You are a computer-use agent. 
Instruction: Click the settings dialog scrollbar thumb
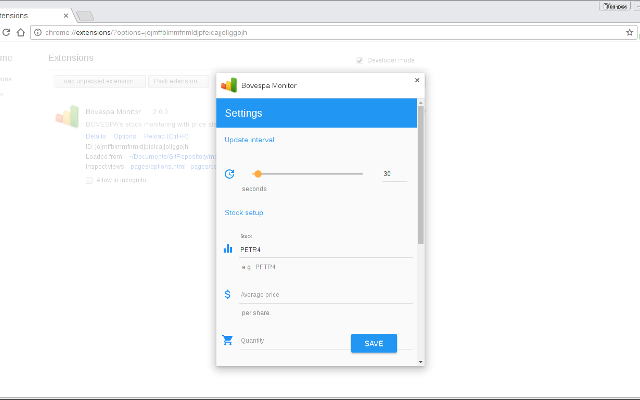tap(420, 175)
